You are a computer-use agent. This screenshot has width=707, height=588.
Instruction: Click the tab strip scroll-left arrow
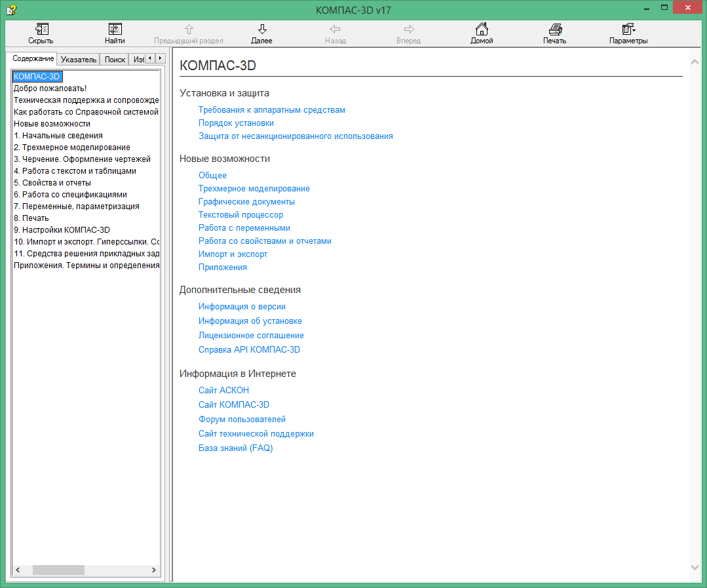pos(149,58)
